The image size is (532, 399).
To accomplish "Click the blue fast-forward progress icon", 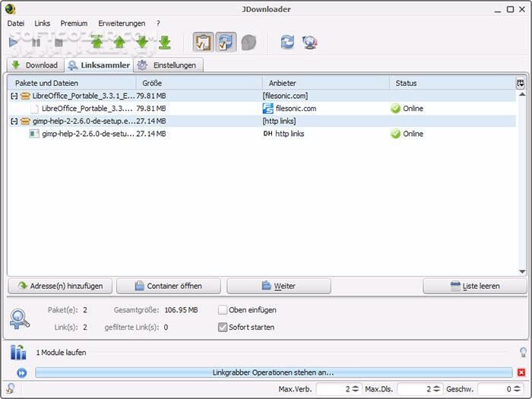I will tap(22, 373).
